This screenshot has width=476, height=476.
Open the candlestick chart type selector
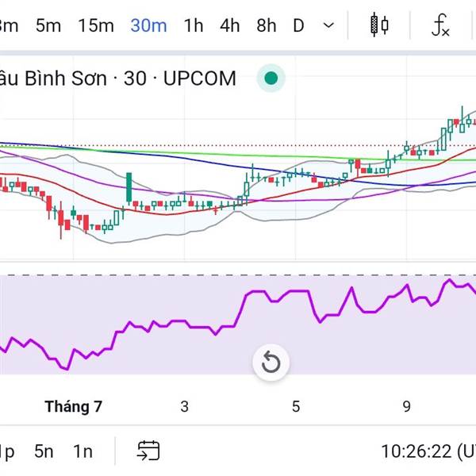point(380,25)
